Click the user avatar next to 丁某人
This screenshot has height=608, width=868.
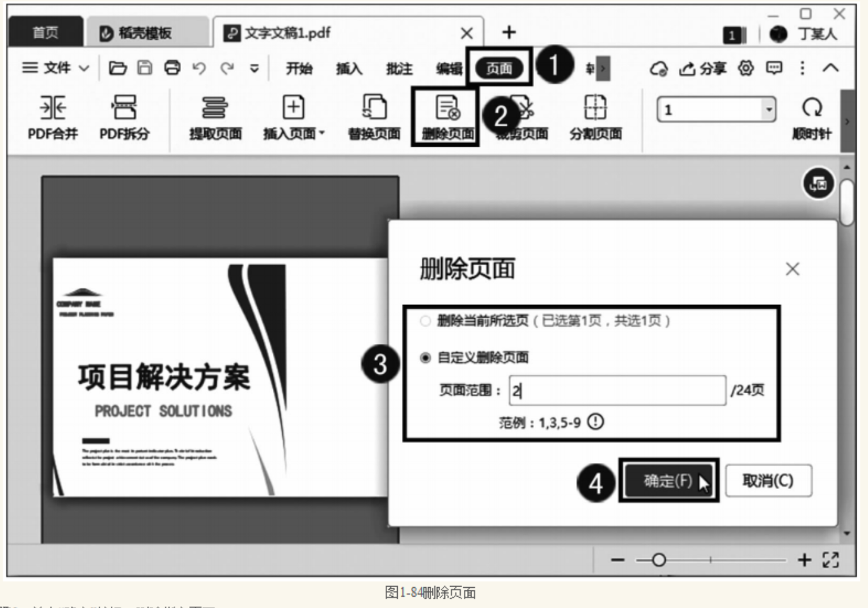pyautogui.click(x=778, y=34)
